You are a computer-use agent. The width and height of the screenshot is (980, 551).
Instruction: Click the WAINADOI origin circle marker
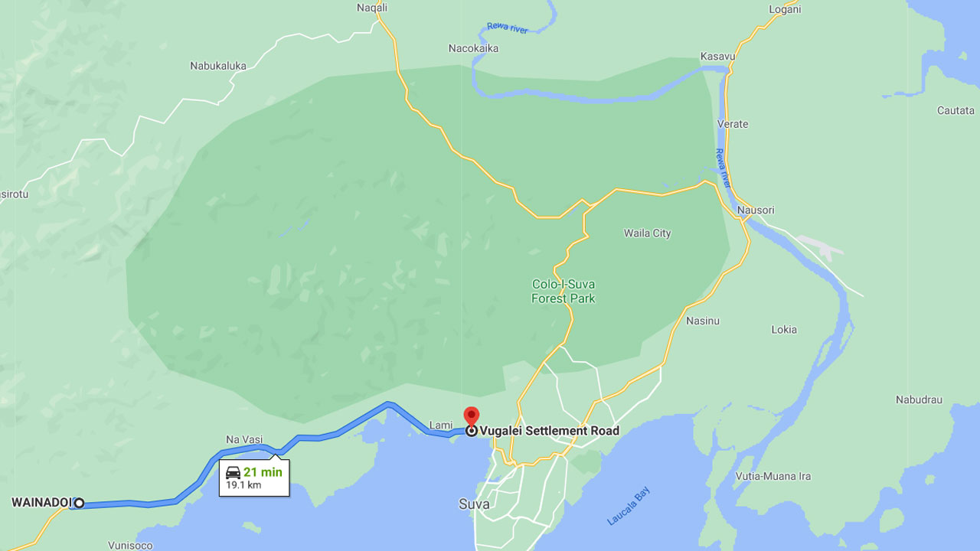coord(79,503)
